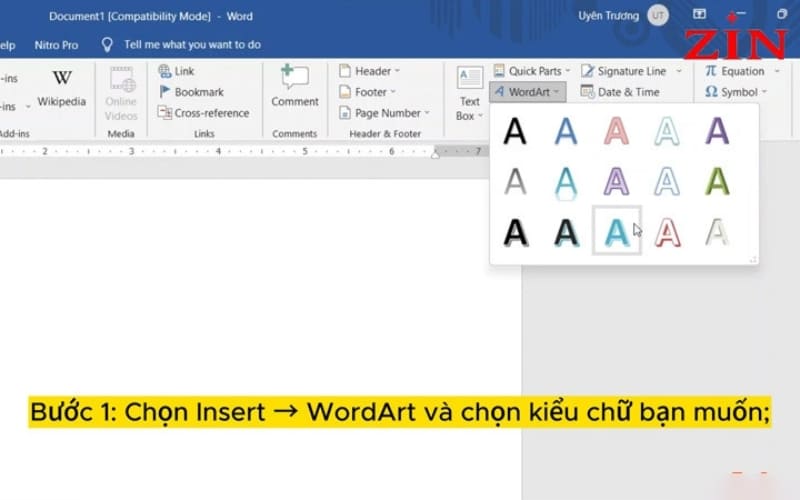
Task: Pick the white fill teal outline WordArt in first row
Action: pos(667,131)
